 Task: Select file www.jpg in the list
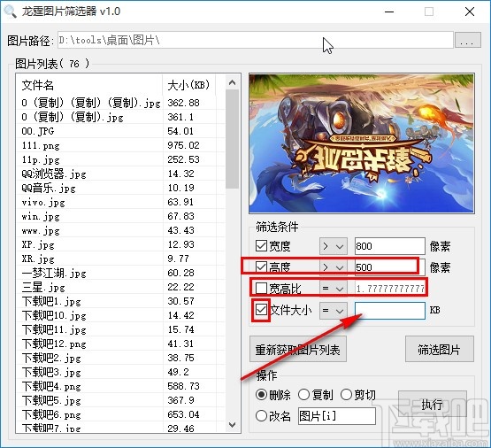coord(41,230)
